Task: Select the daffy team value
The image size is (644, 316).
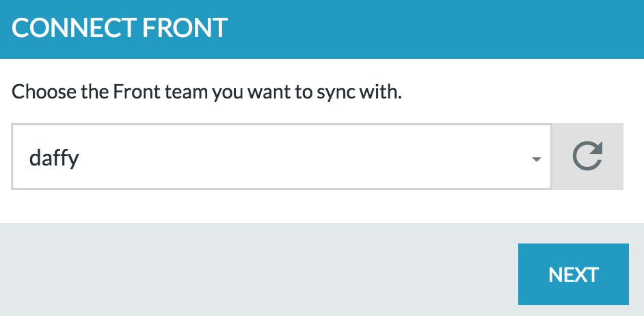Action: pyautogui.click(x=54, y=158)
